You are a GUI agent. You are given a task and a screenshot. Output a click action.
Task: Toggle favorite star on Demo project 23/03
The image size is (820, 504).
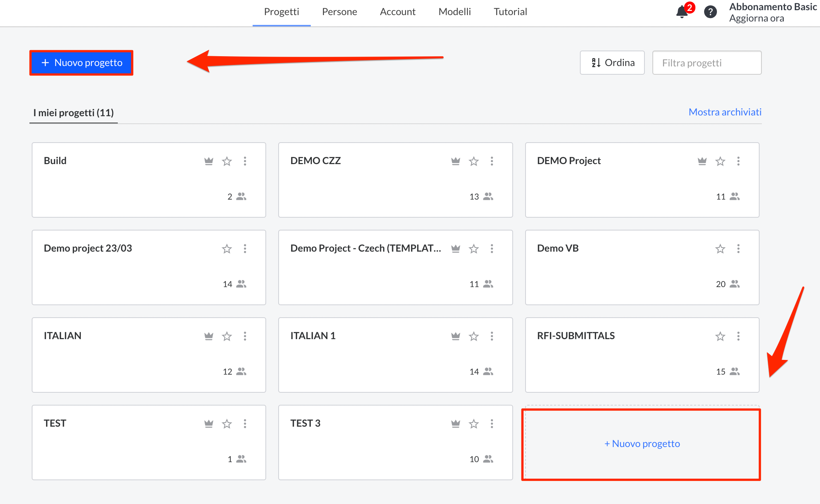coord(227,249)
